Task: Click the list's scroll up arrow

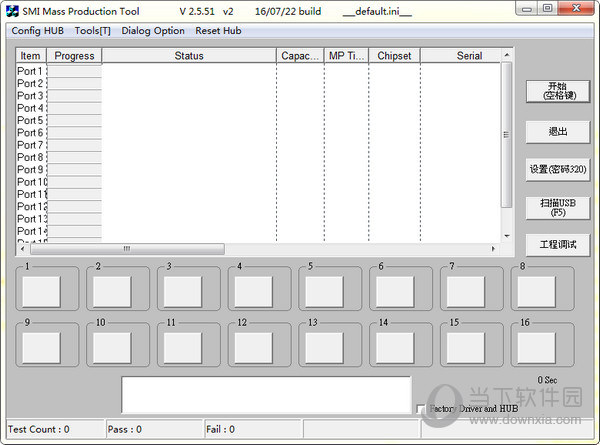Action: tap(507, 55)
